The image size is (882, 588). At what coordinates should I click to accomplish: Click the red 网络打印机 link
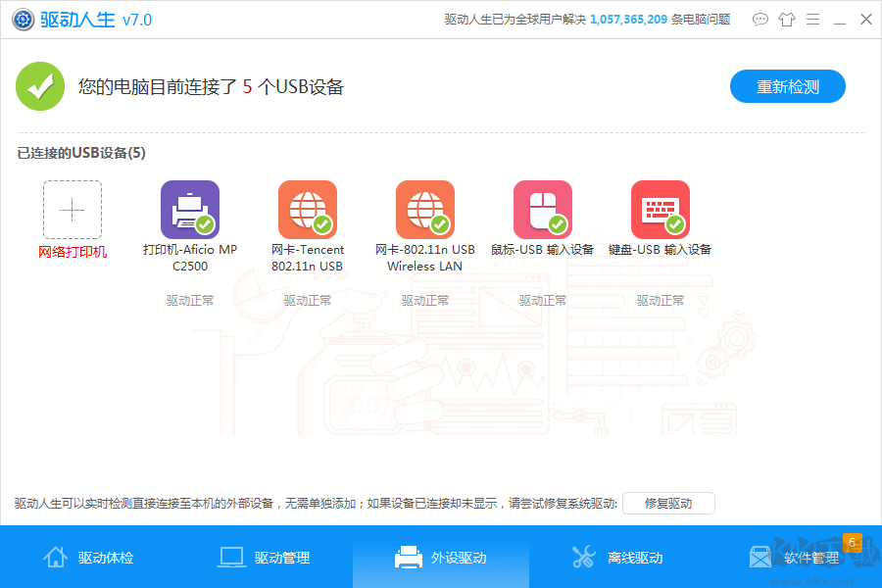73,252
